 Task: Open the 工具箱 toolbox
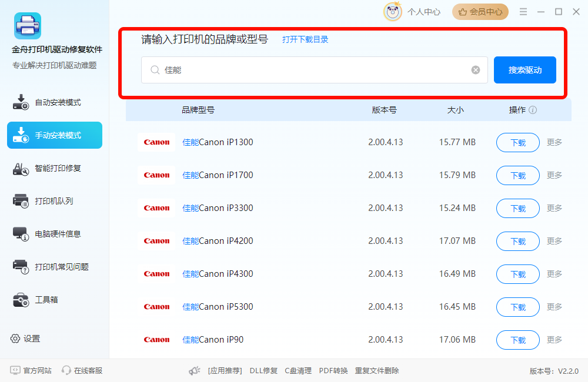pos(54,300)
